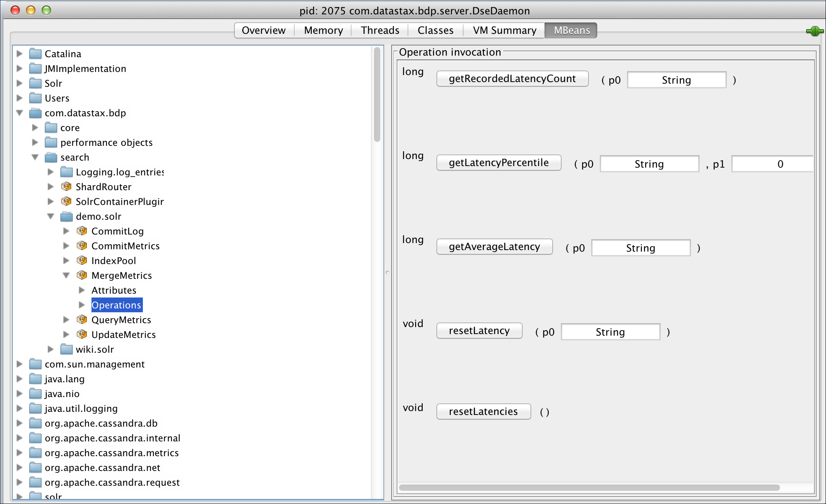
Task: Click the SolrContainerPlugin bean icon
Action: [x=66, y=201]
